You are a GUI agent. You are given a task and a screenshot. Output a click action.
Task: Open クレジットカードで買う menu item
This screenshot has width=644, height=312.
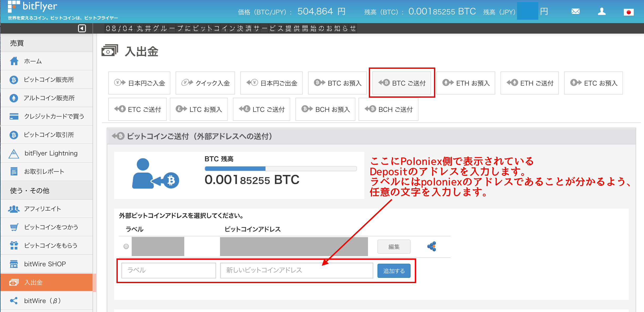pos(47,116)
